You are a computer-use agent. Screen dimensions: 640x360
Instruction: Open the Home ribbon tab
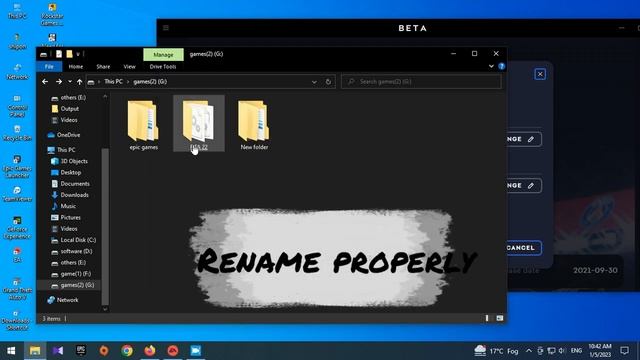pyautogui.click(x=76, y=67)
